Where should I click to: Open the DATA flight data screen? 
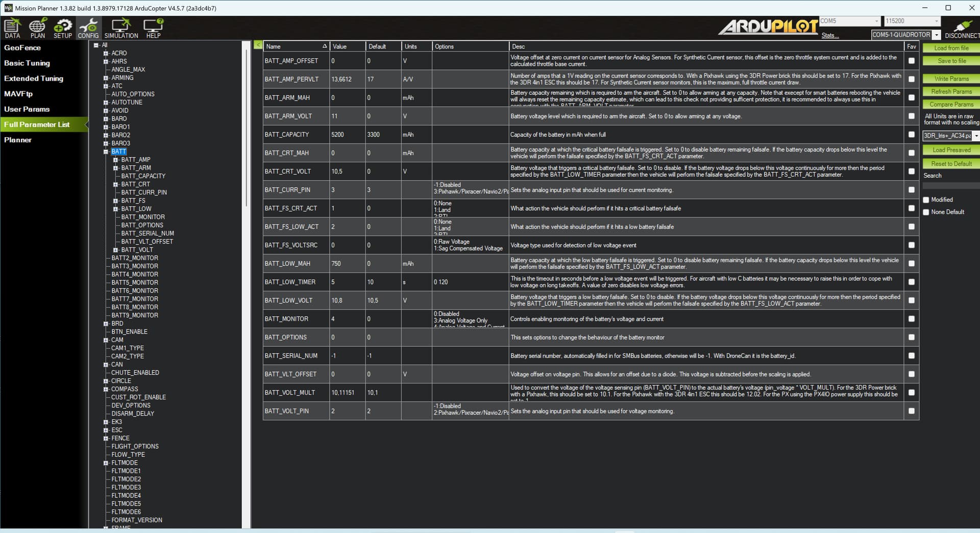pos(12,28)
